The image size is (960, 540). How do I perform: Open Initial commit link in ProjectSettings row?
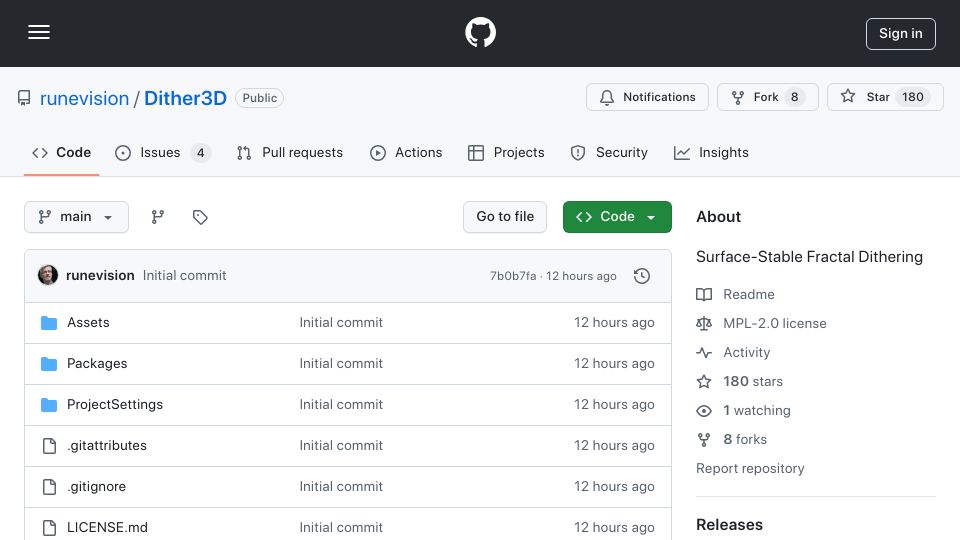coord(341,405)
